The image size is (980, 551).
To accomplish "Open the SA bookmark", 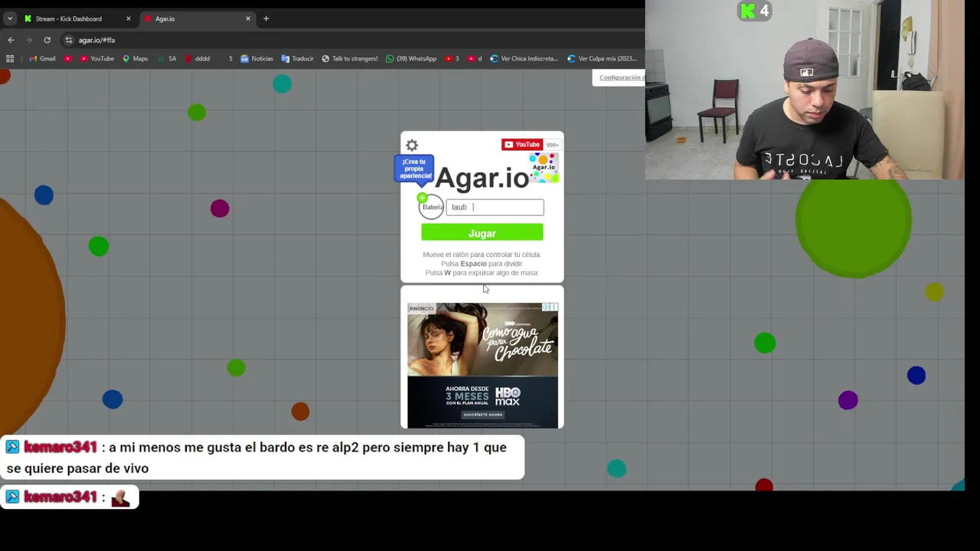I will click(166, 58).
